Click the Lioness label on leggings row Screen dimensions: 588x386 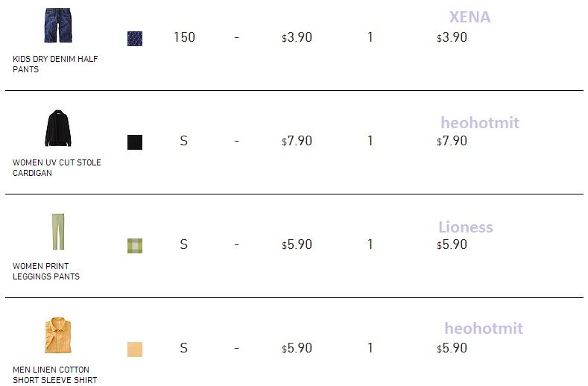465,227
